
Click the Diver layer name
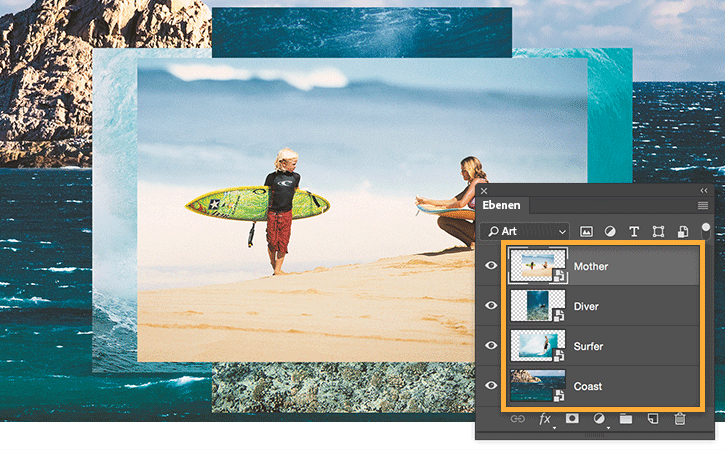(586, 306)
